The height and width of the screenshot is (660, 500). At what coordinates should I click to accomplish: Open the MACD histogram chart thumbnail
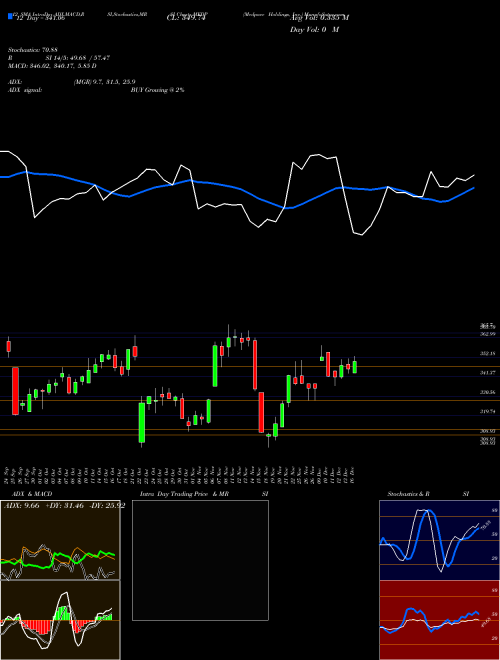60,620
